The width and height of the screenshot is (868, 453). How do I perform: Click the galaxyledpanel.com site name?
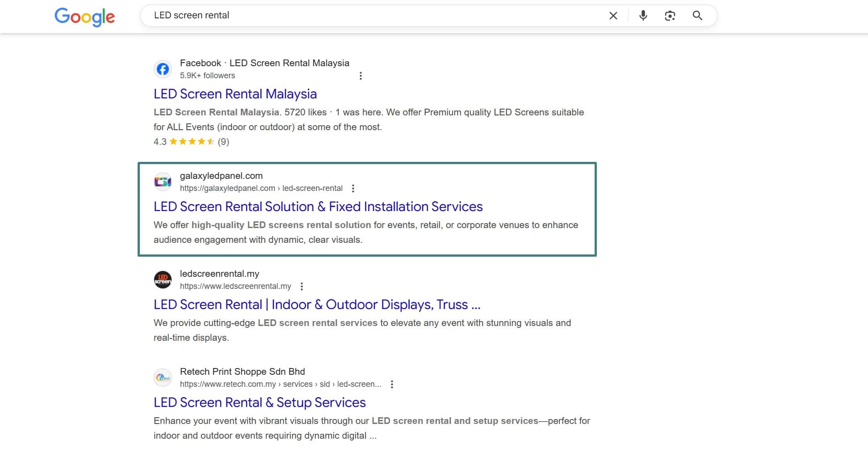(x=221, y=176)
